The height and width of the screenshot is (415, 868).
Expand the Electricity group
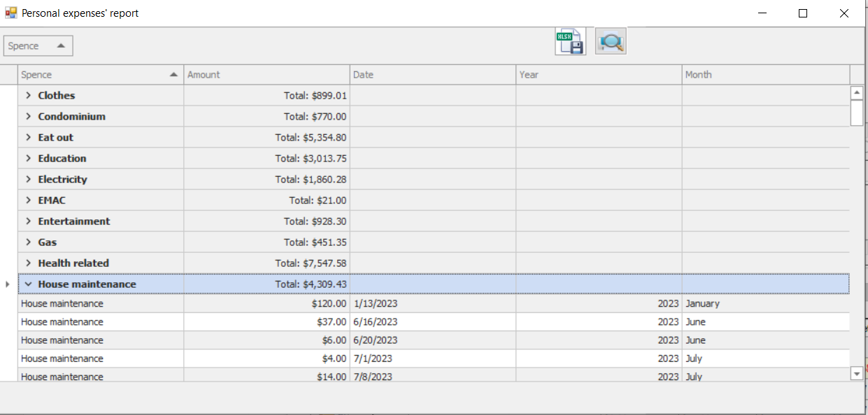(28, 180)
